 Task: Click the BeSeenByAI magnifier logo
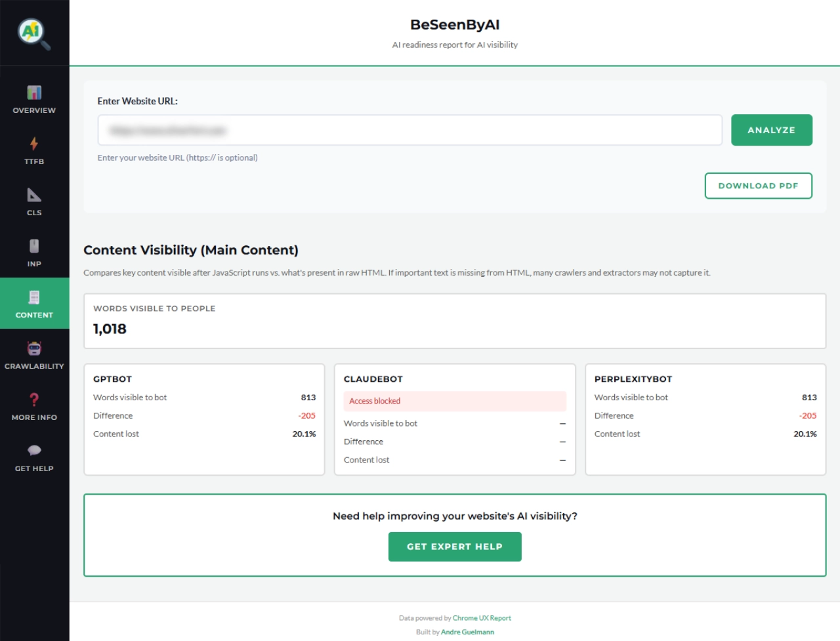tap(32, 32)
